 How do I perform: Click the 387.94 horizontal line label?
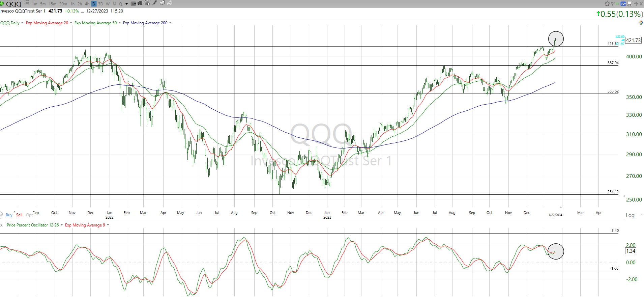tap(613, 63)
